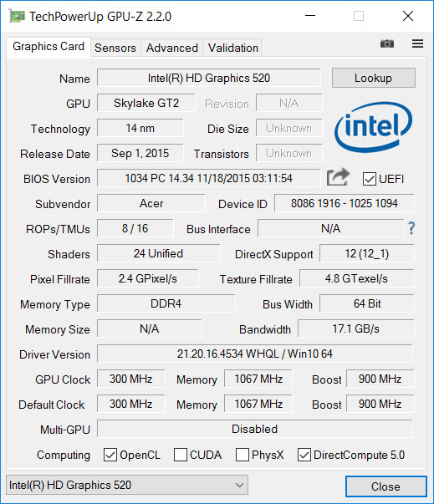This screenshot has height=504, width=434.
Task: Open the hamburger menu icon
Action: pyautogui.click(x=417, y=43)
